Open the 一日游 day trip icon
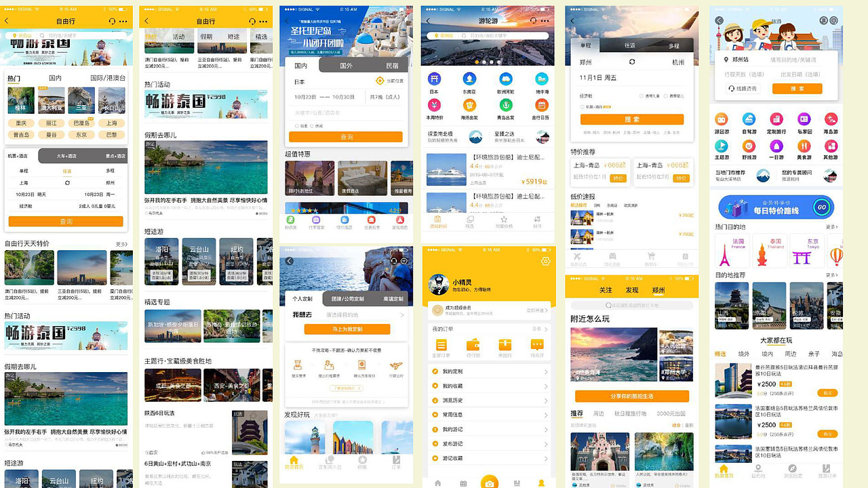Viewport: 868px width, 488px height. coord(776,146)
